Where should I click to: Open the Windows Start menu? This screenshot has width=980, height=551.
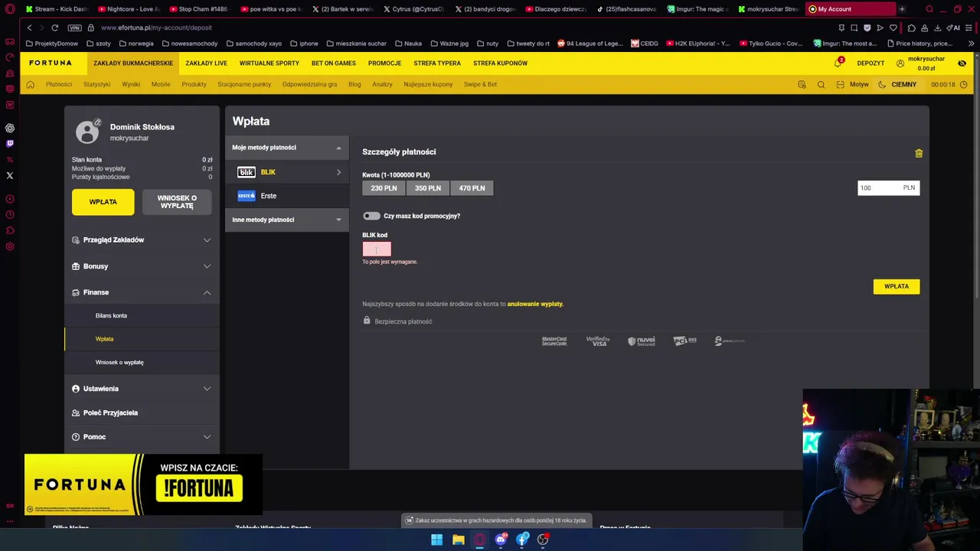pyautogui.click(x=436, y=540)
